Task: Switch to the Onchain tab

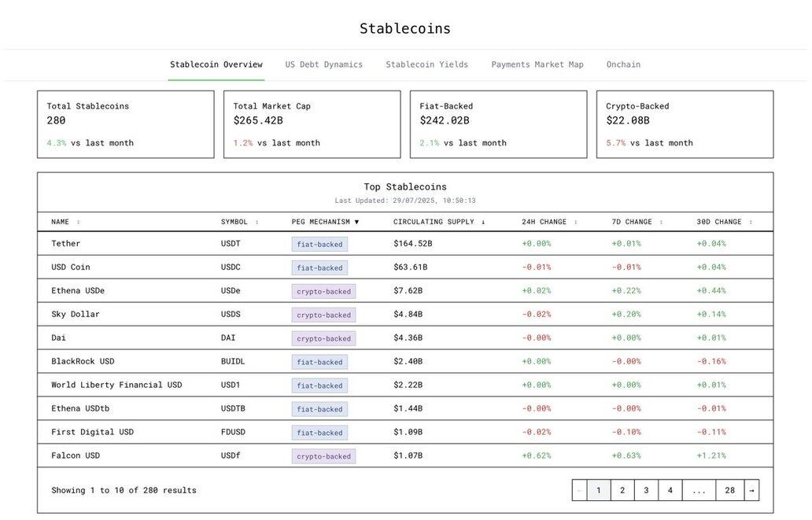Action: coord(623,65)
